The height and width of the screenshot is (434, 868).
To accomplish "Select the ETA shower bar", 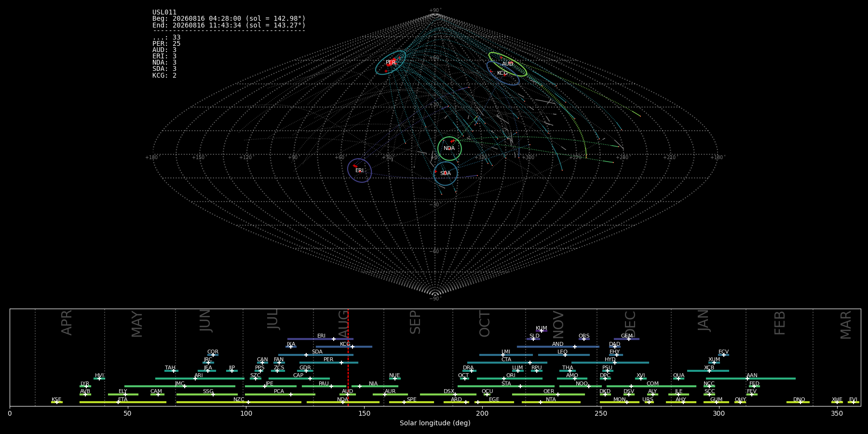I will click(123, 402).
